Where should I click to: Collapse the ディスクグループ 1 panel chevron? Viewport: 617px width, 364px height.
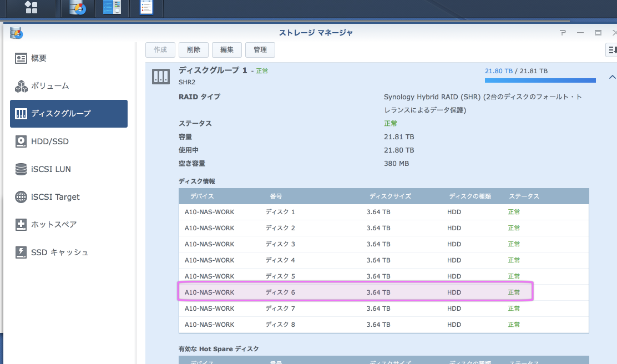612,77
